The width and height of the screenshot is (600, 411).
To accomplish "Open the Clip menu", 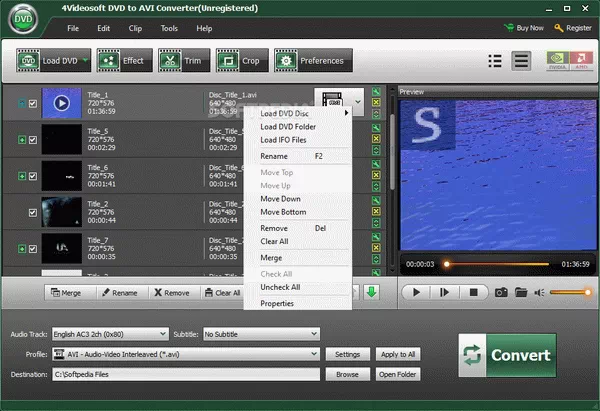I will [x=135, y=28].
